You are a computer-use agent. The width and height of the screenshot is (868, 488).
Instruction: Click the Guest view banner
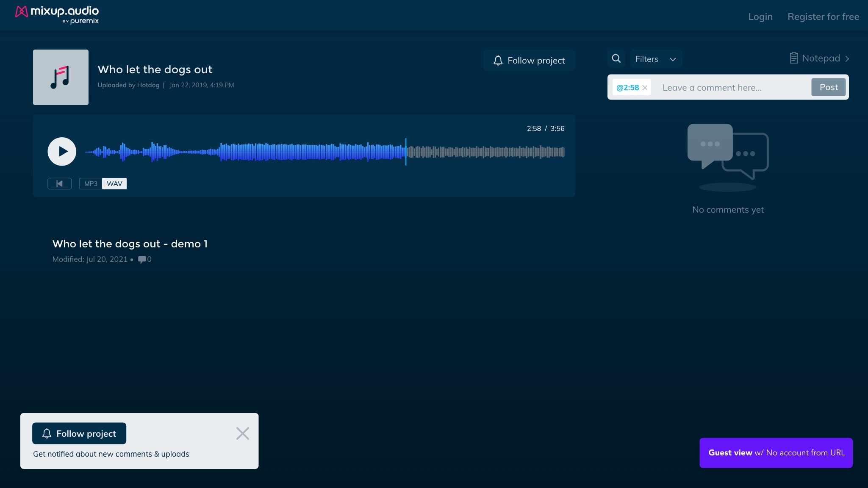click(776, 453)
